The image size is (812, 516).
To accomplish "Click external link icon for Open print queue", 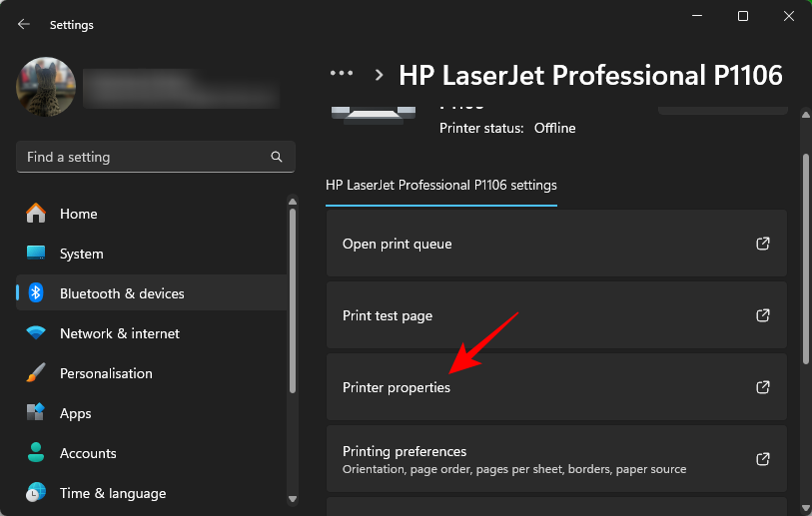I will [763, 244].
